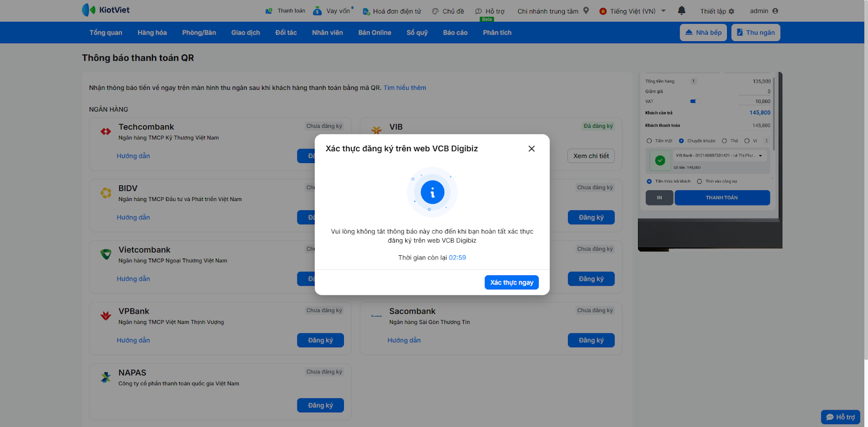Open Hướng dẫn for Sacombank
The width and height of the screenshot is (868, 427).
[404, 340]
